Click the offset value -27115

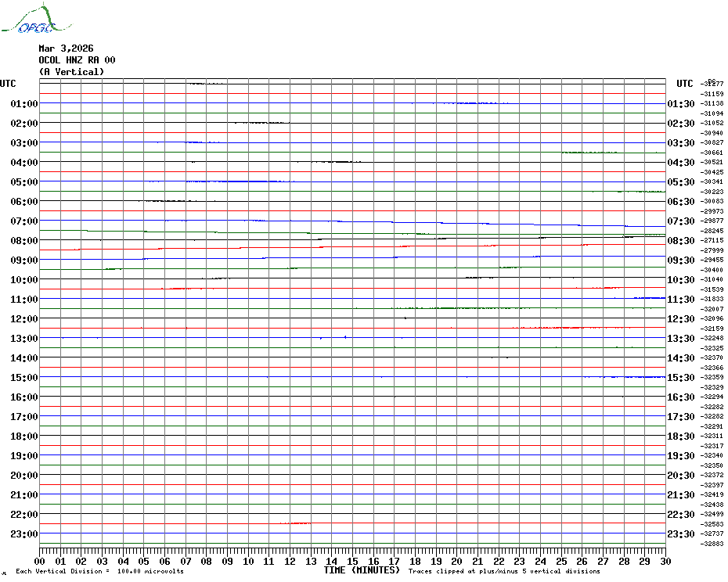[x=712, y=240]
